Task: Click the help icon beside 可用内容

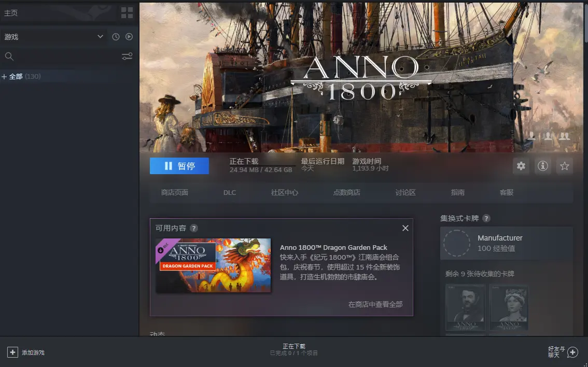Action: 193,228
